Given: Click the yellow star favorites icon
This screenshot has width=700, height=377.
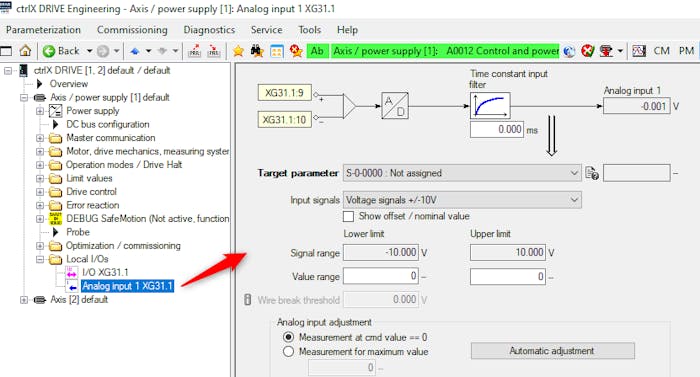Looking at the screenshot, I should point(238,51).
